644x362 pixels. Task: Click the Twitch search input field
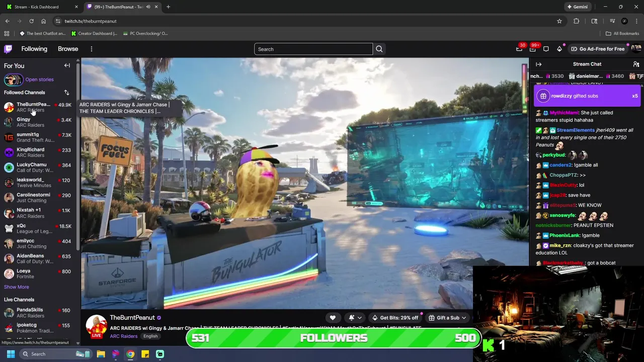[313, 49]
